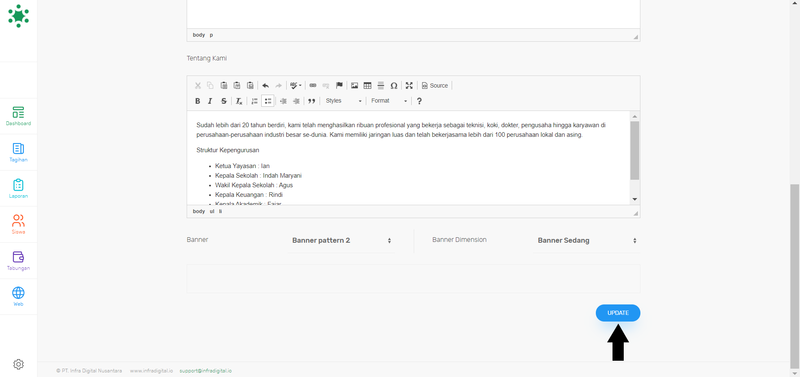Undo the last edit in the editor
Image resolution: width=800 pixels, height=377 pixels.
tap(265, 86)
